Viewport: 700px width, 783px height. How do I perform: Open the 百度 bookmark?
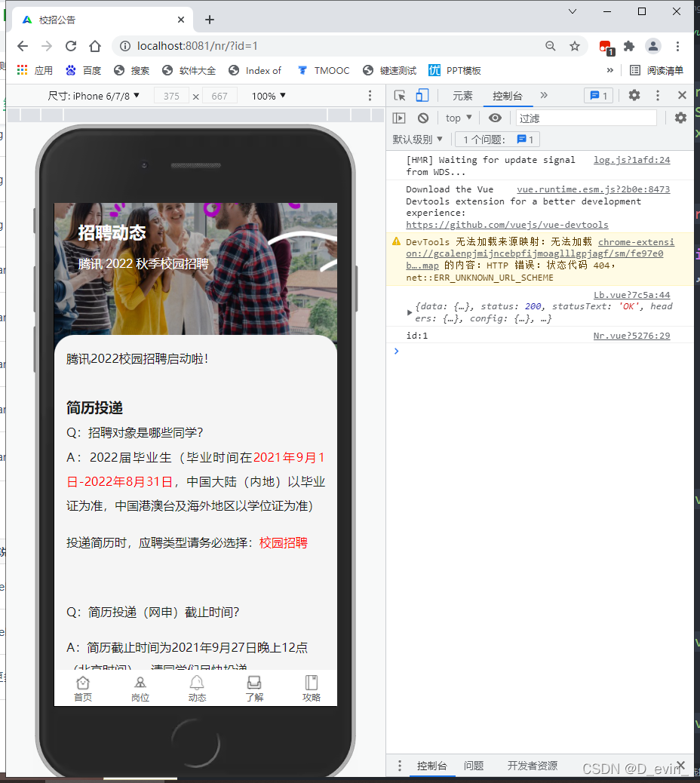click(x=84, y=70)
